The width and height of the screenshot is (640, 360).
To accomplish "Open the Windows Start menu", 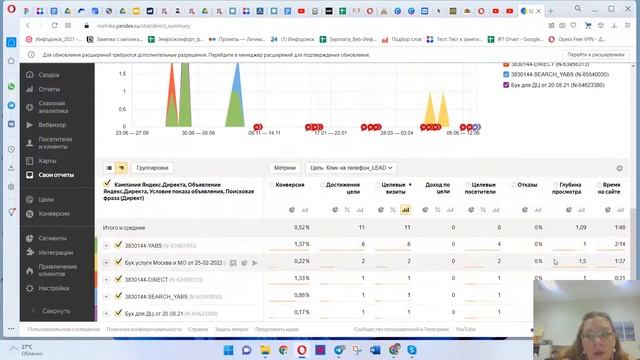I will 229,350.
